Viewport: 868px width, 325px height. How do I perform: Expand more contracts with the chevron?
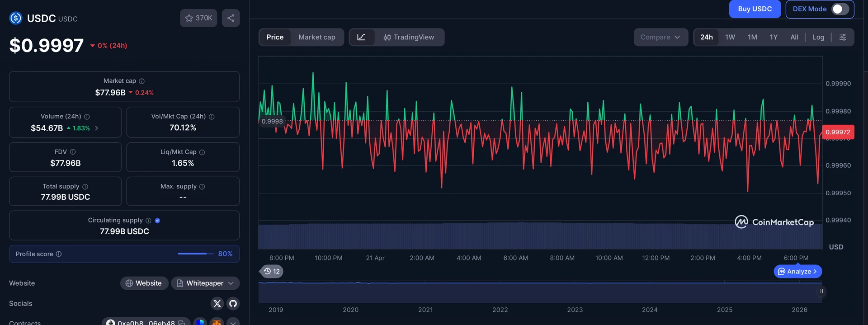(233, 322)
